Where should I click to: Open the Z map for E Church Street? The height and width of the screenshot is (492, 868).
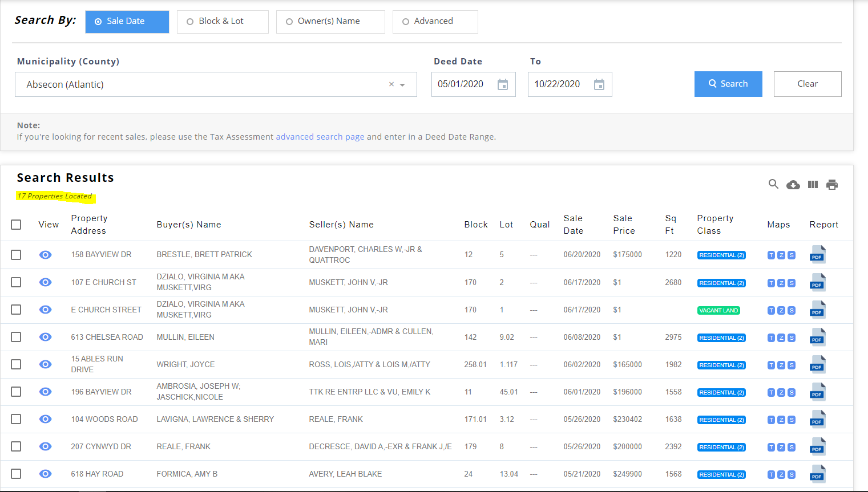tap(781, 311)
